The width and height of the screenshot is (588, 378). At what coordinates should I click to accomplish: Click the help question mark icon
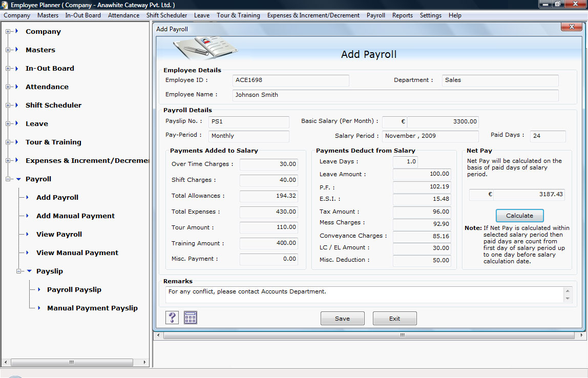tap(172, 318)
